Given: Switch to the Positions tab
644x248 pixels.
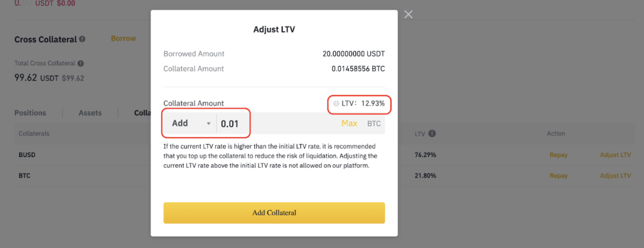Looking at the screenshot, I should 30,113.
